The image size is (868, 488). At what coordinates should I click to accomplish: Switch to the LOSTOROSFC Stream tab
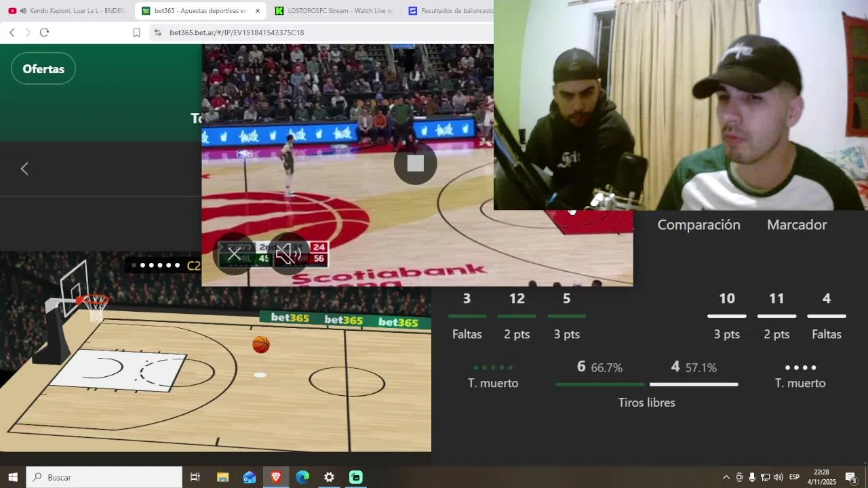tap(334, 11)
